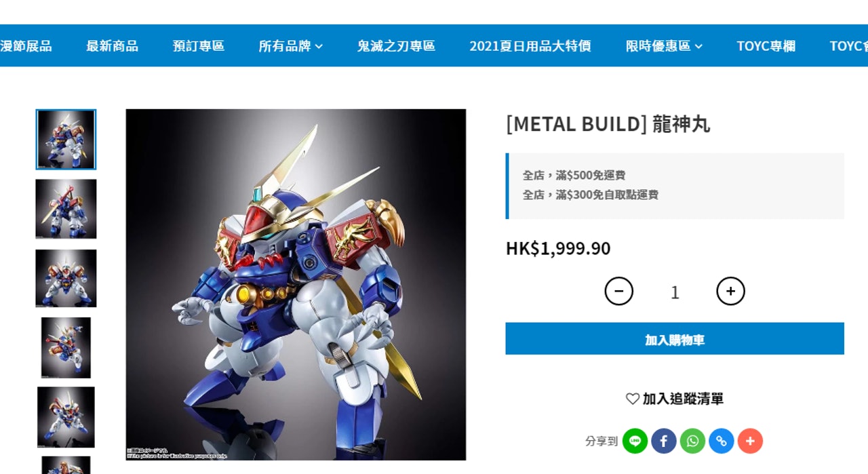Click the heart icon for wishlist

pyautogui.click(x=633, y=399)
